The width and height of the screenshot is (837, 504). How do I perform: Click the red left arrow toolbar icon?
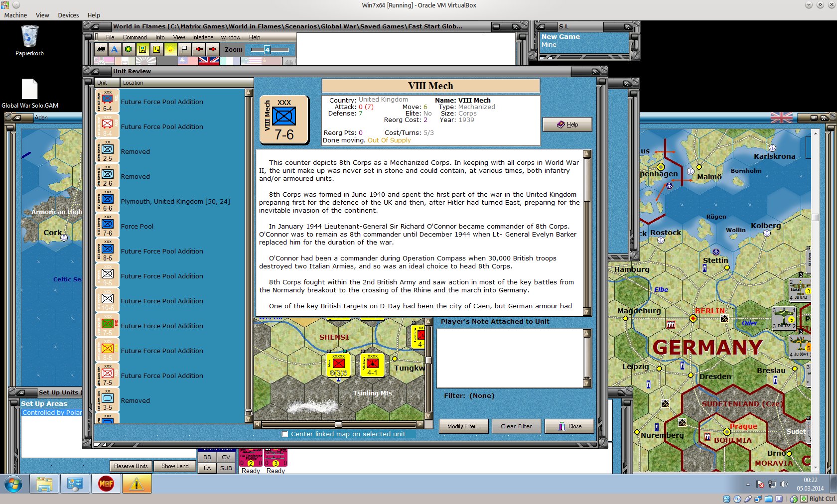point(198,49)
